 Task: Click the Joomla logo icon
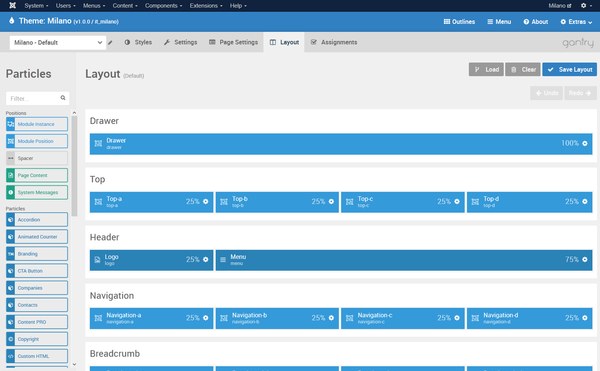13,5
